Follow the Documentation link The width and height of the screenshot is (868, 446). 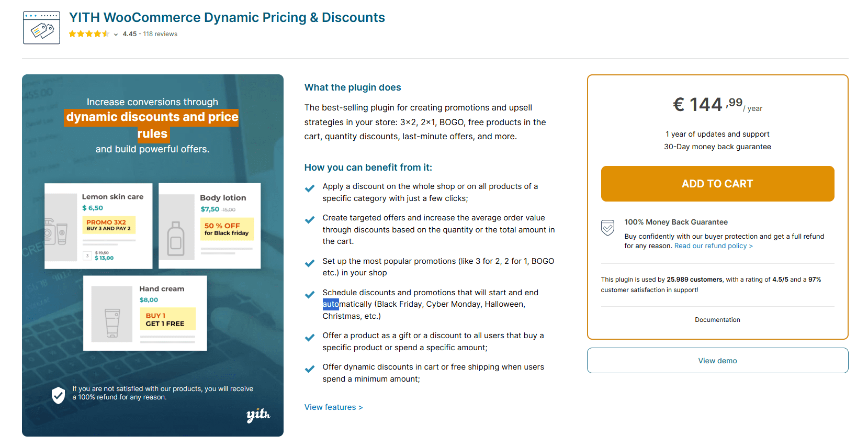point(717,319)
